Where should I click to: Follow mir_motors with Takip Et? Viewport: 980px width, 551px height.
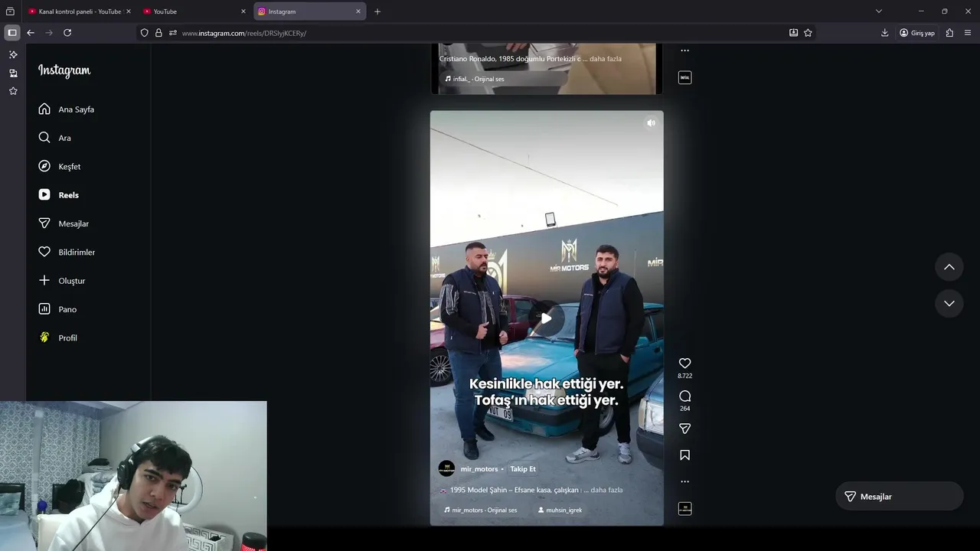coord(523,469)
